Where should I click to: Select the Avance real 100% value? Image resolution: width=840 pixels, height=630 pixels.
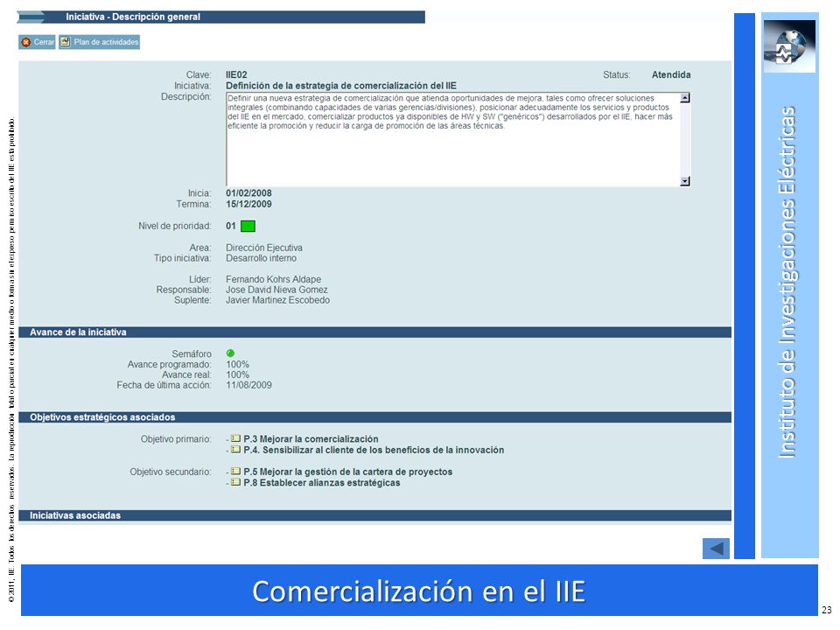click(237, 375)
